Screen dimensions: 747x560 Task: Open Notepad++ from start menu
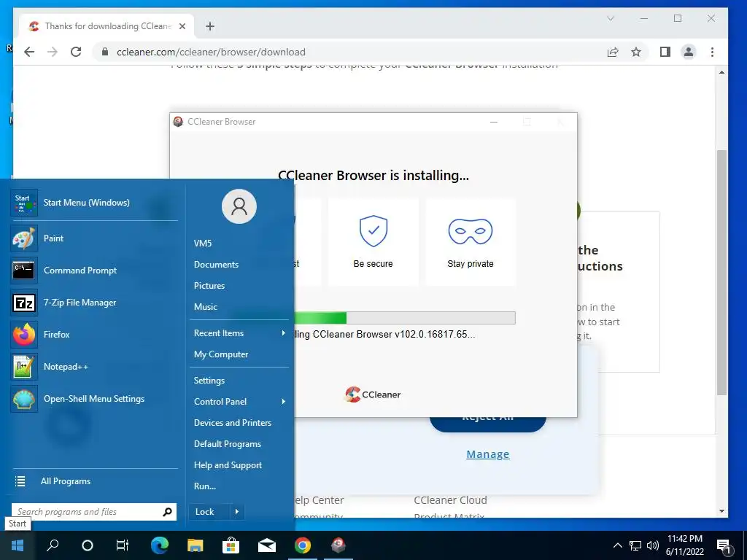point(94,367)
